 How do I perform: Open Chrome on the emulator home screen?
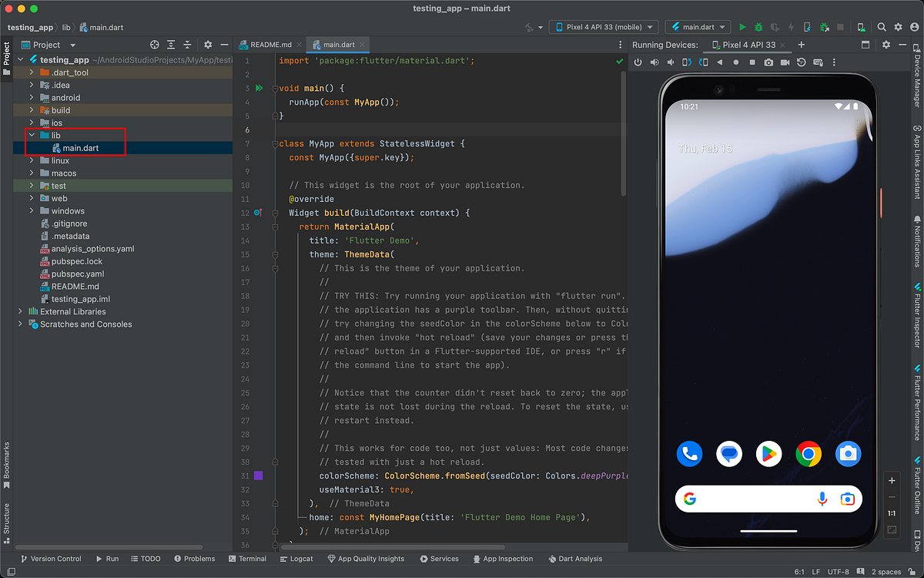pos(808,455)
